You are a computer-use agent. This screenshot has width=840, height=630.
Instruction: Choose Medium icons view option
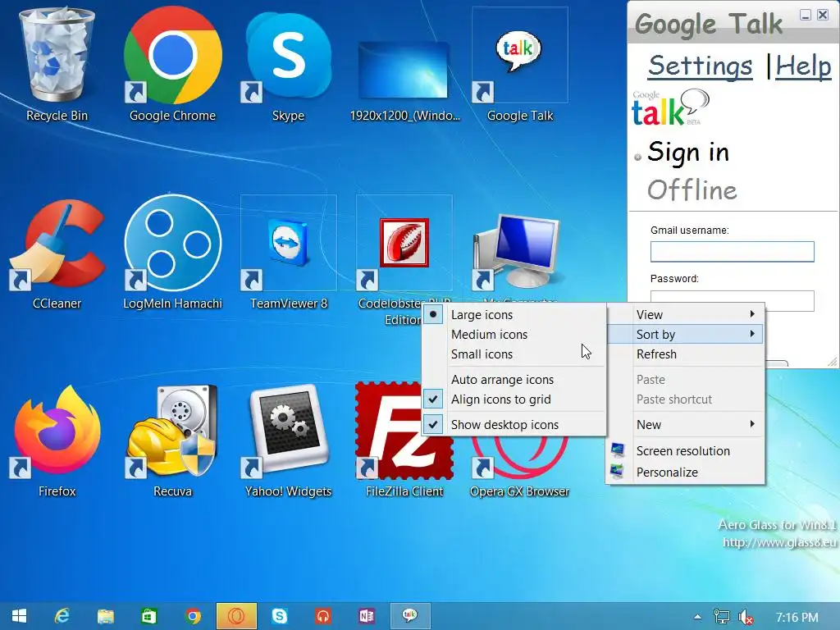pos(514,335)
